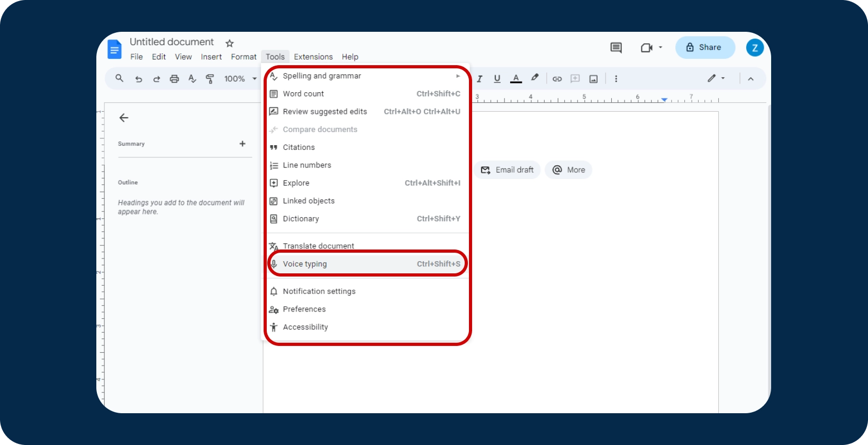The height and width of the screenshot is (445, 868).
Task: Open Accessibility menu item
Action: pyautogui.click(x=366, y=327)
